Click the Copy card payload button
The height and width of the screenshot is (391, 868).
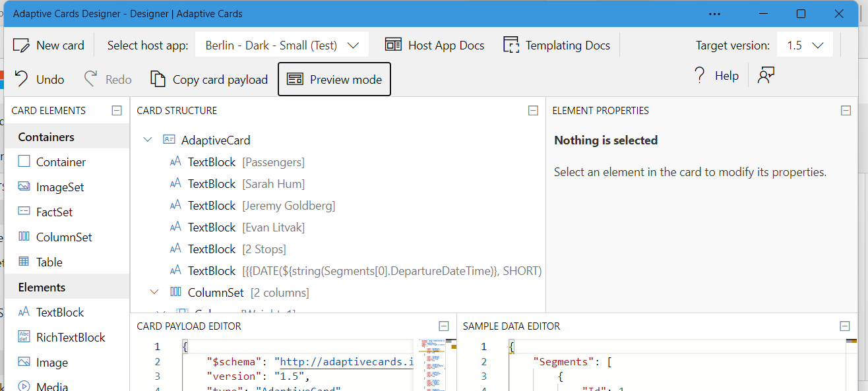(208, 78)
